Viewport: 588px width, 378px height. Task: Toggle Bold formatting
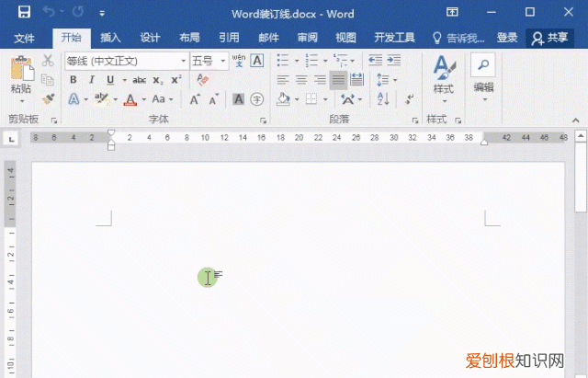tap(73, 80)
